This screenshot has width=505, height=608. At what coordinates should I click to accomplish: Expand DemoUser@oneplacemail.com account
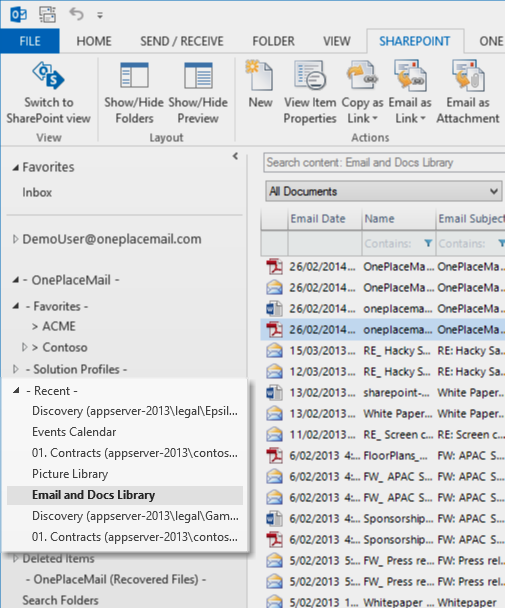tap(15, 239)
